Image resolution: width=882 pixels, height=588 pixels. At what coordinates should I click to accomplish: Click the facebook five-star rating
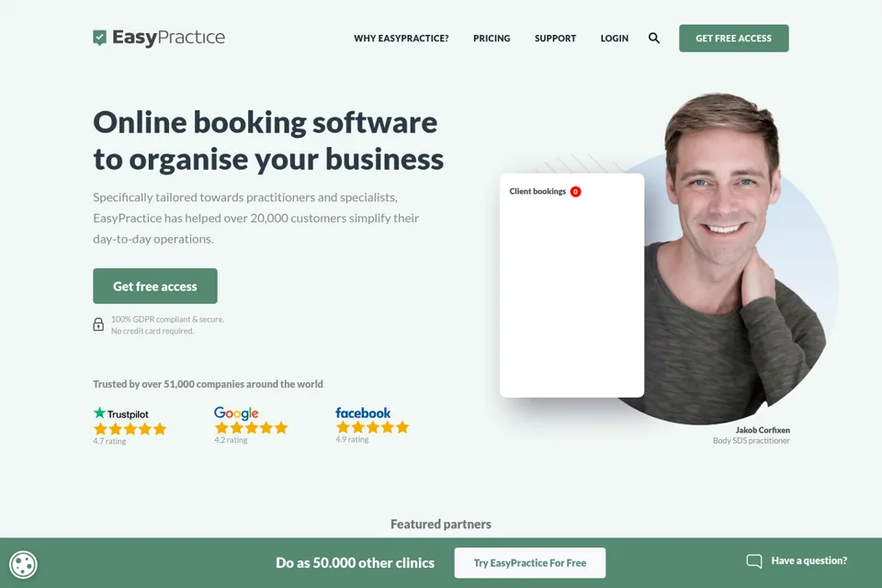(372, 427)
